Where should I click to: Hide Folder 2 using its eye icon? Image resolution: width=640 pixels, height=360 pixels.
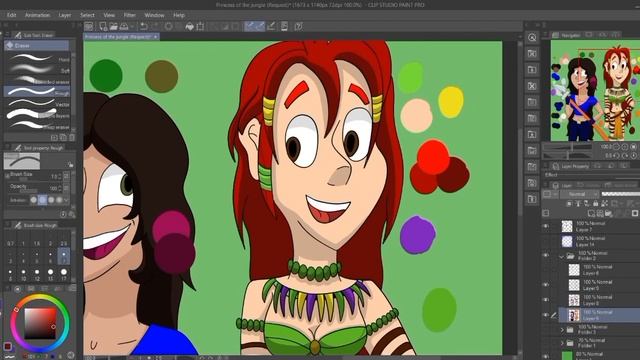tap(546, 256)
